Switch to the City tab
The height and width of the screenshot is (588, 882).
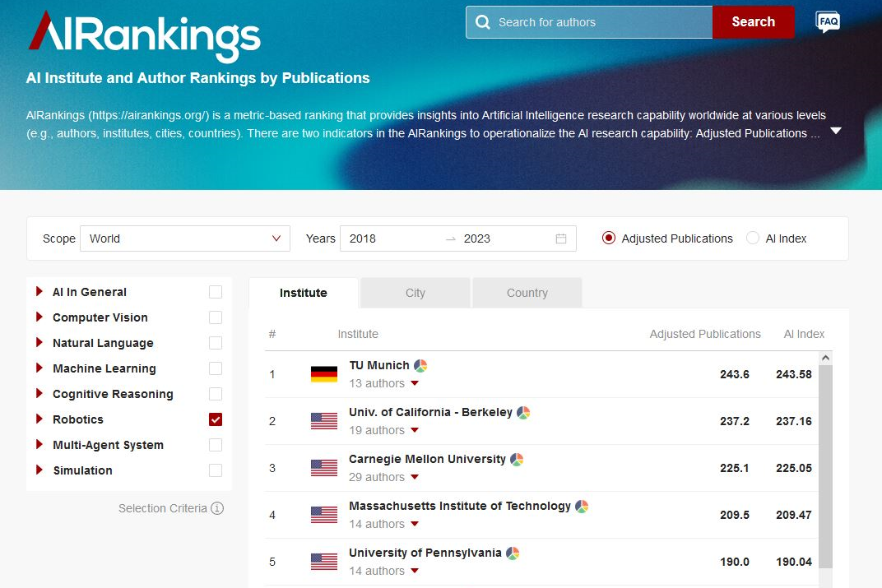[x=415, y=293]
